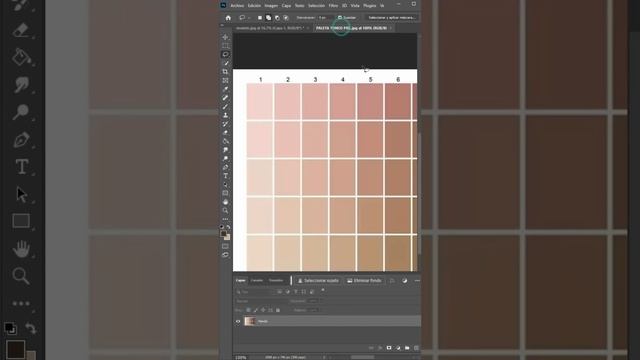Screen dimensions: 640x360
Task: Select the Pen tool
Action: tap(225, 167)
